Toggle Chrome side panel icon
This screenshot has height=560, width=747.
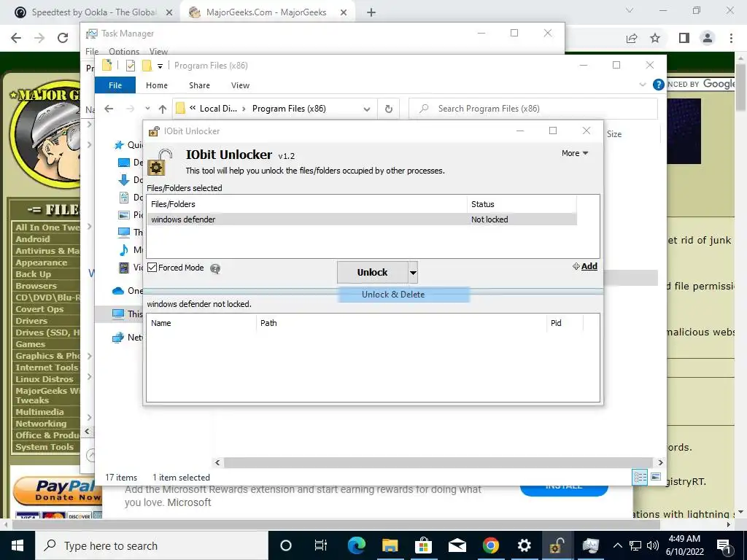tap(684, 38)
